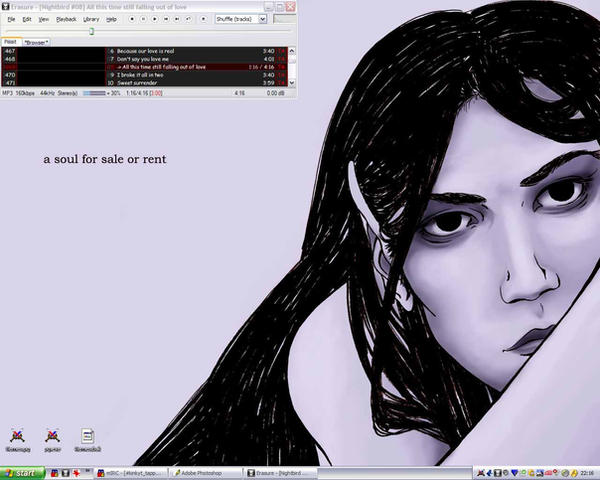Click the seekbar thumb on the playback slider

click(x=91, y=31)
